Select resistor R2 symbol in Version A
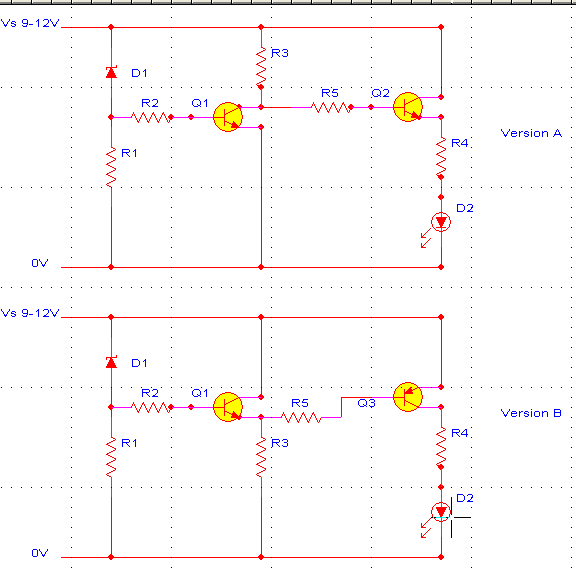 (x=151, y=117)
